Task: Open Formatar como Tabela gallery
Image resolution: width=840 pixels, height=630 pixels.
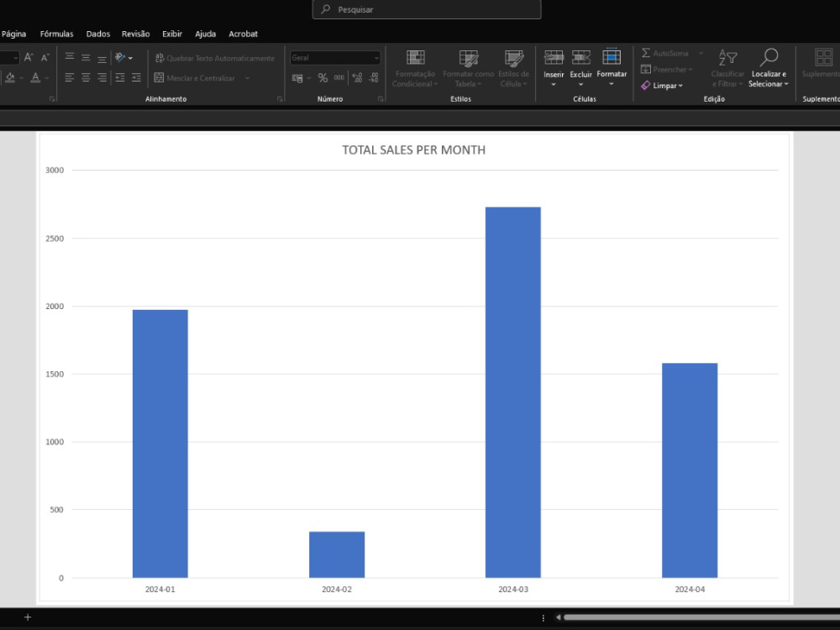Action: [468, 69]
